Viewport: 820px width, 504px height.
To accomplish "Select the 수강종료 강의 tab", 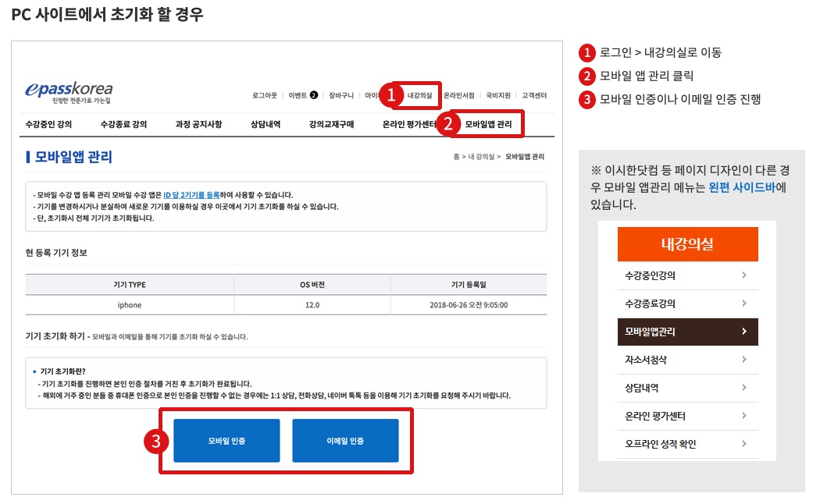I will click(123, 124).
